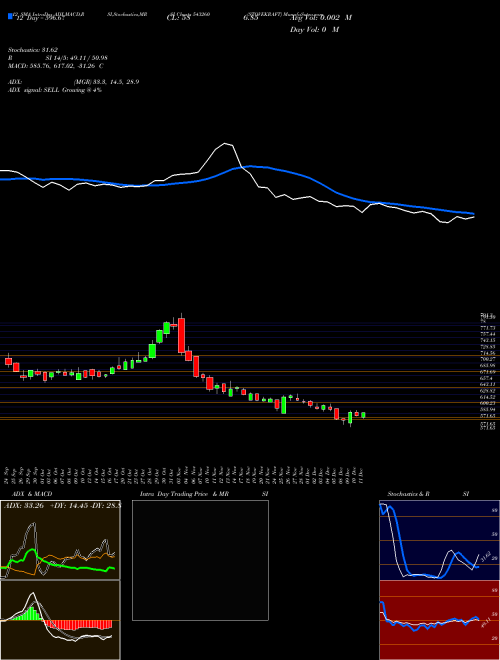The image size is (500, 660).
Task: Click the red MACD histogram bars
Action: point(78,625)
